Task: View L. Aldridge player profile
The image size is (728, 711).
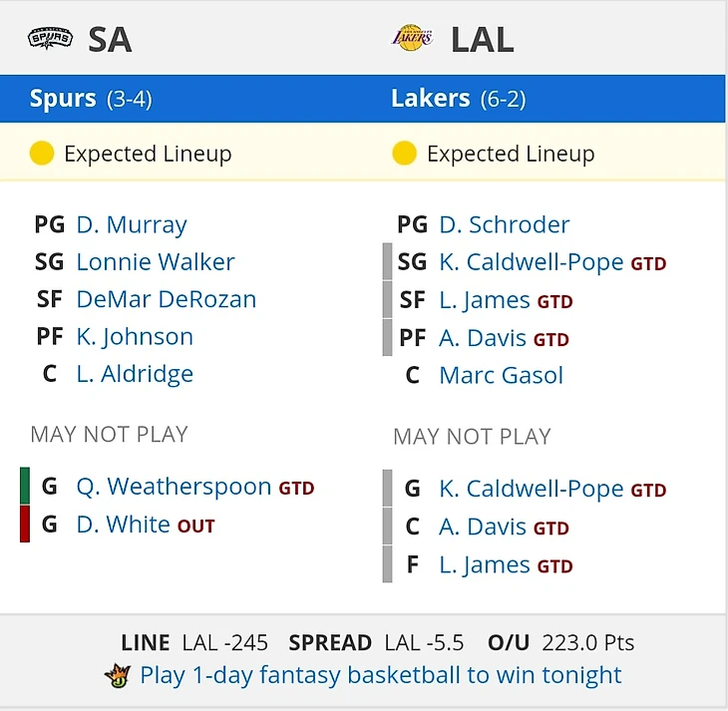Action: (x=135, y=374)
